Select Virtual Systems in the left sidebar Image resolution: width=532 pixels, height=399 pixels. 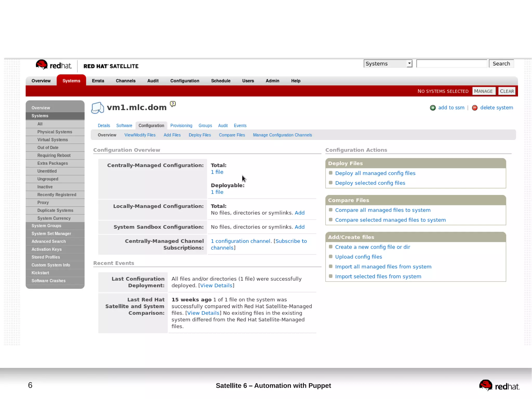point(52,140)
